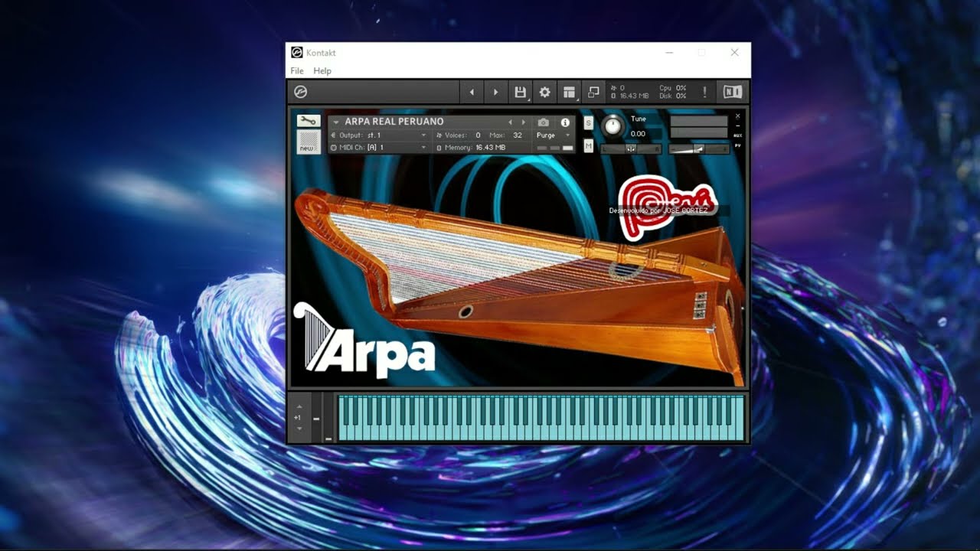This screenshot has height=551, width=980.
Task: Click the panic exclamation button
Action: 705,93
